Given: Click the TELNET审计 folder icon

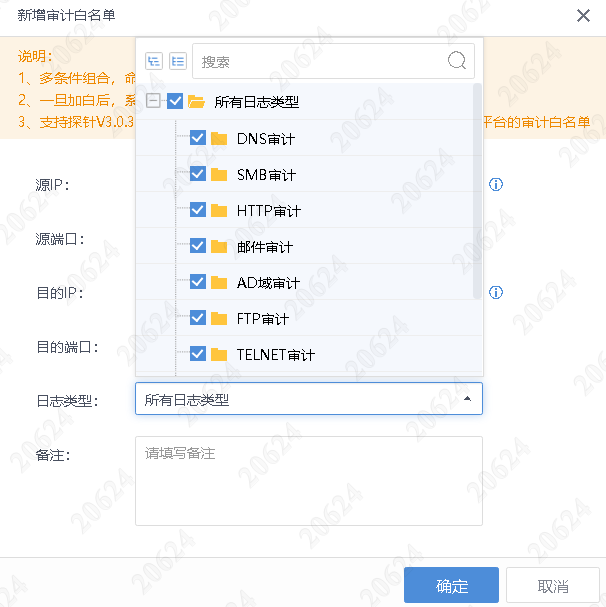Looking at the screenshot, I should coord(220,354).
